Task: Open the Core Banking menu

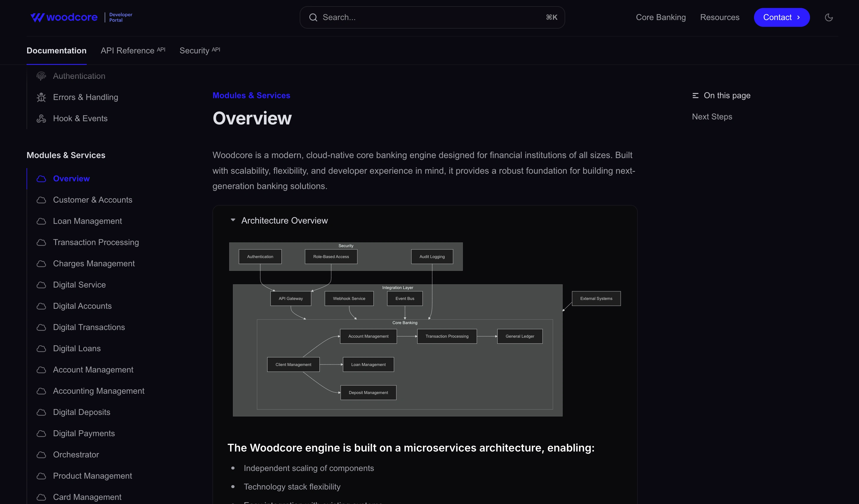Action: pos(660,17)
